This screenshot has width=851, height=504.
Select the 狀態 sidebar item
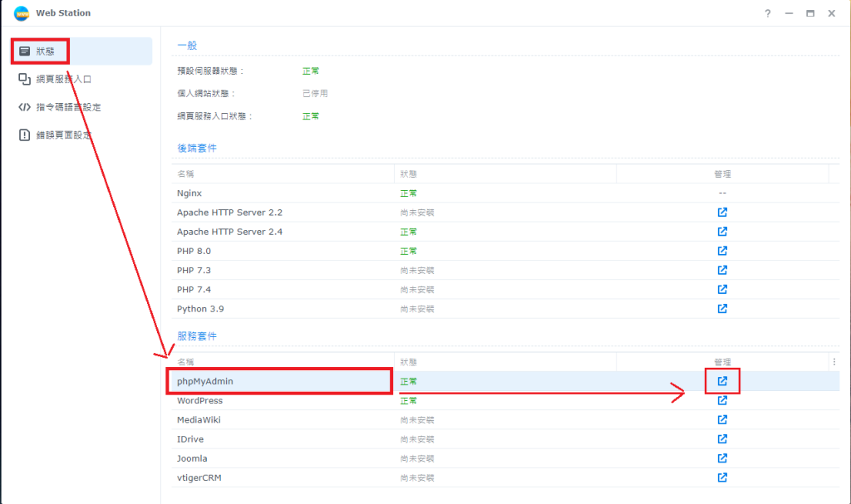81,51
